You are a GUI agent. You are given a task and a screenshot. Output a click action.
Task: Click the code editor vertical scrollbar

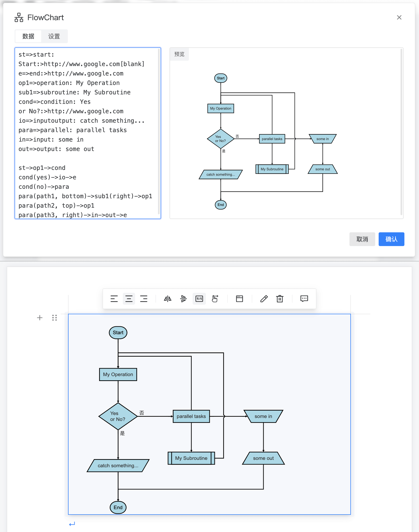(159, 132)
